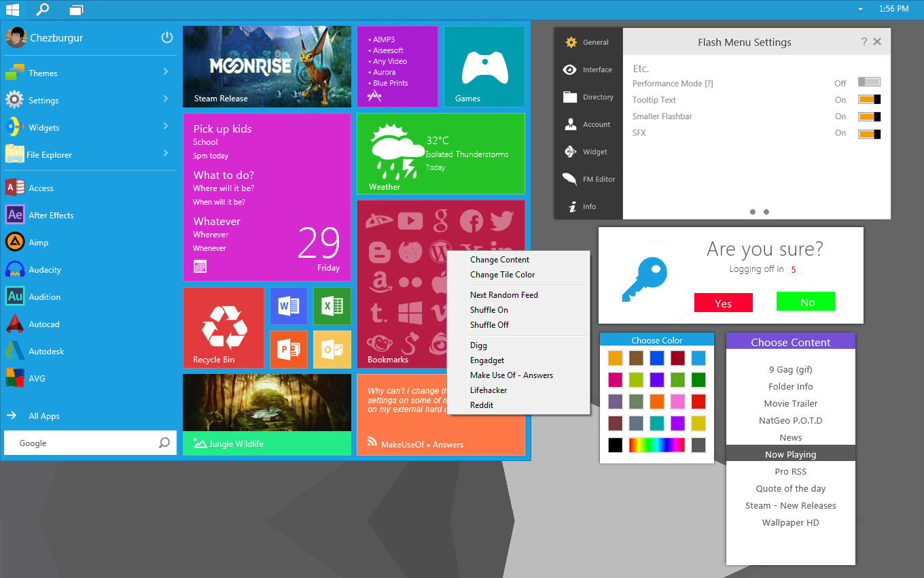Click the search magnifier in the Google box
The width and height of the screenshot is (924, 578).
(164, 443)
